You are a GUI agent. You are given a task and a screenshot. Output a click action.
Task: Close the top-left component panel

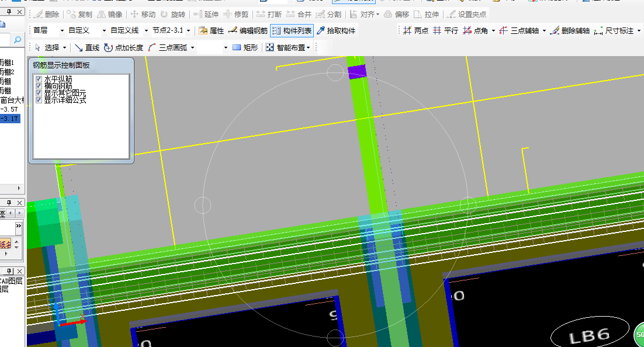tap(19, 12)
